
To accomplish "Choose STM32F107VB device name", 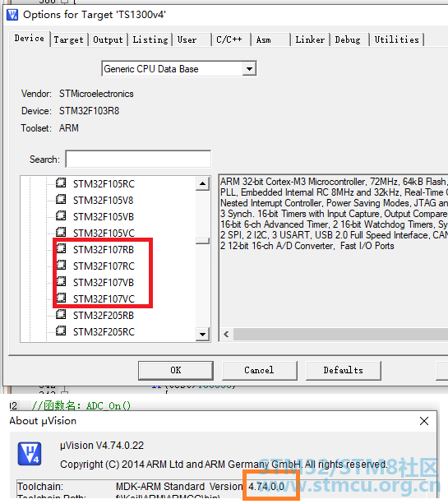I will [103, 283].
